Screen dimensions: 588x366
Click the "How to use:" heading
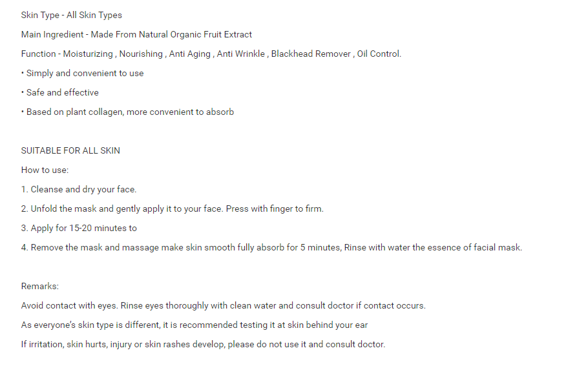point(45,170)
